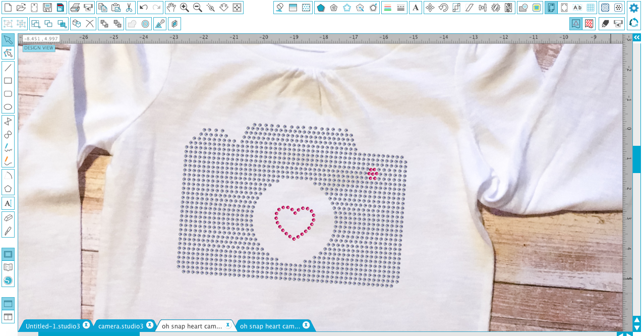Pick the Draw Ellipse tool
Viewport: 644px width, 336px height.
[7, 106]
